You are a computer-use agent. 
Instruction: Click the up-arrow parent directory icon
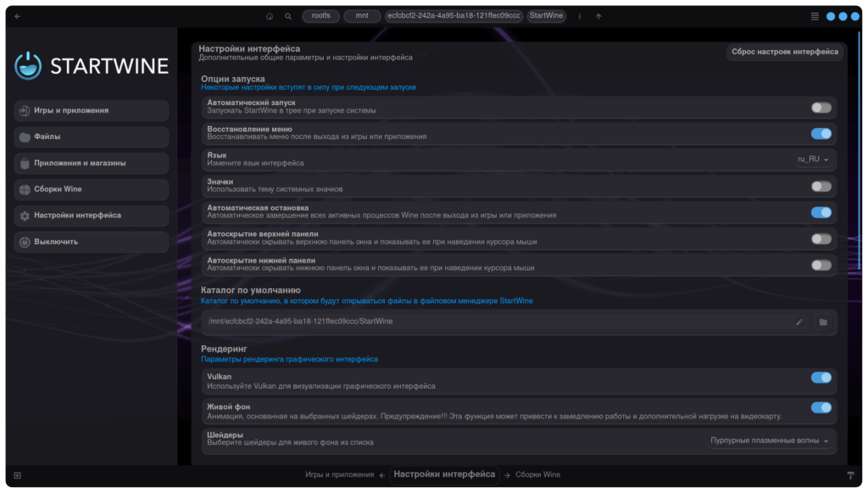[x=598, y=17]
